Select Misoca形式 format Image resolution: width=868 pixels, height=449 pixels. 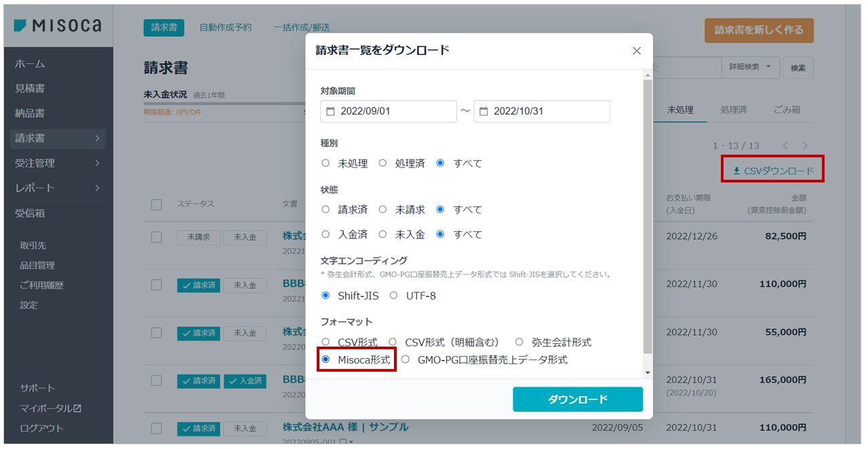(x=325, y=359)
